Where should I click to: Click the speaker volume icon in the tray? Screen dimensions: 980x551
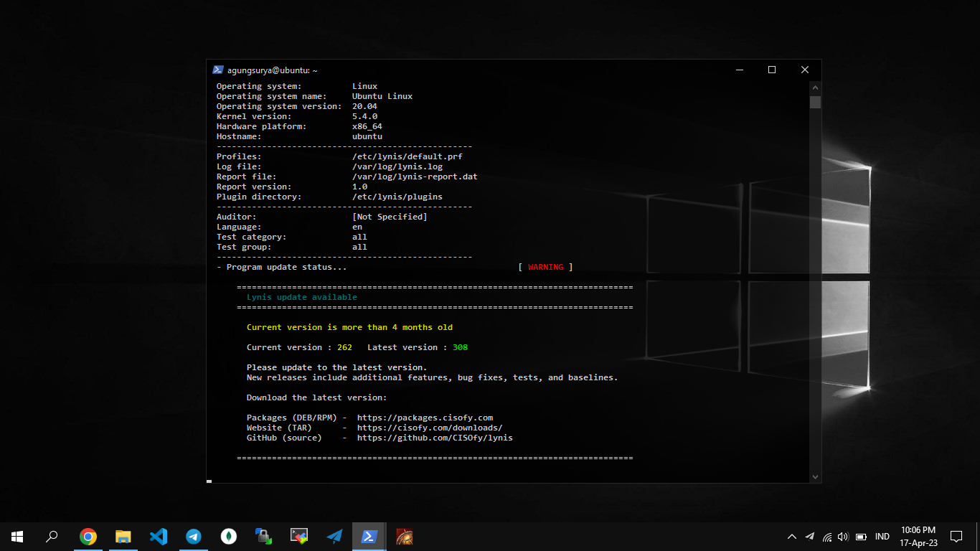843,537
